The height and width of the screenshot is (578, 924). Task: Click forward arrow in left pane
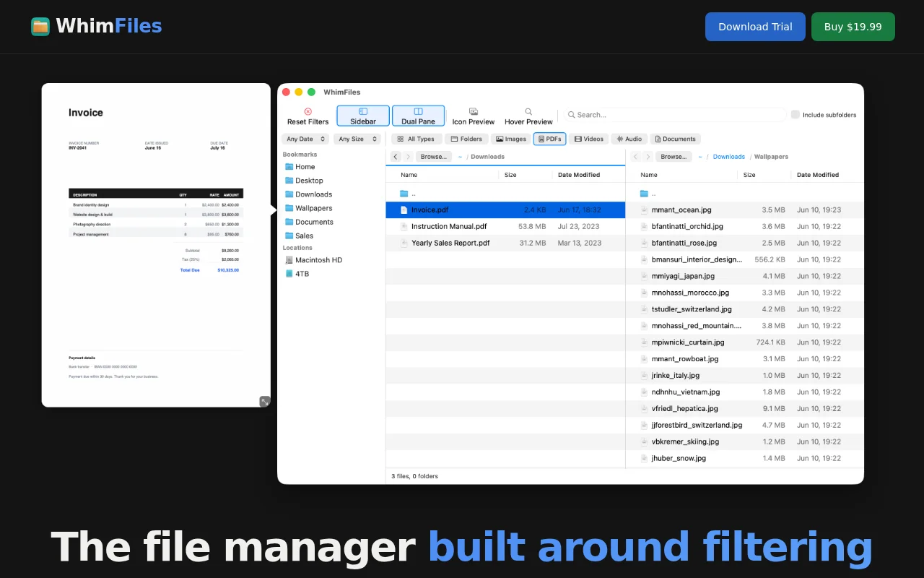coord(408,157)
